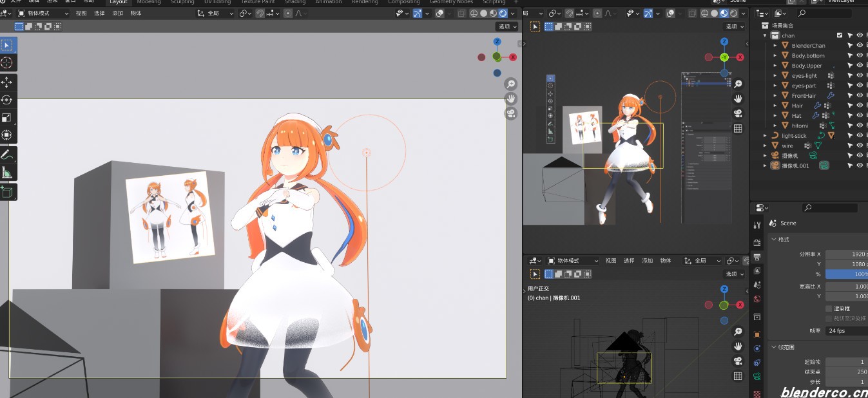Choose the Scale tool in left toolbar
The image size is (868, 398).
point(8,117)
